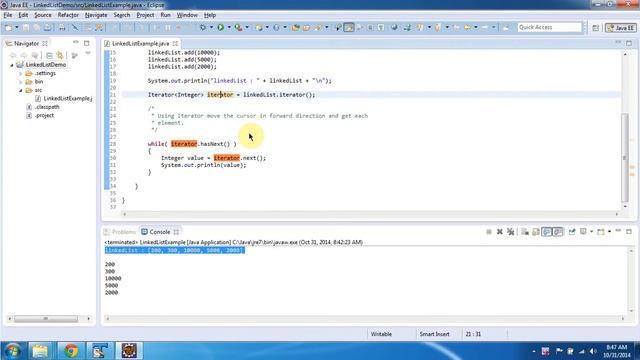This screenshot has width=640, height=360.
Task: Click the Quick Access search field
Action: [x=549, y=27]
